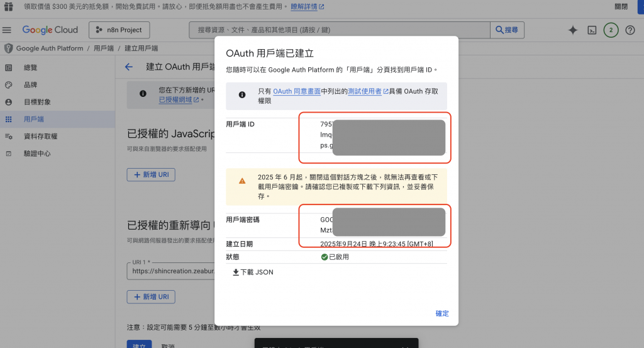
Task: Click 新增 URI under redirect URIs
Action: 151,296
